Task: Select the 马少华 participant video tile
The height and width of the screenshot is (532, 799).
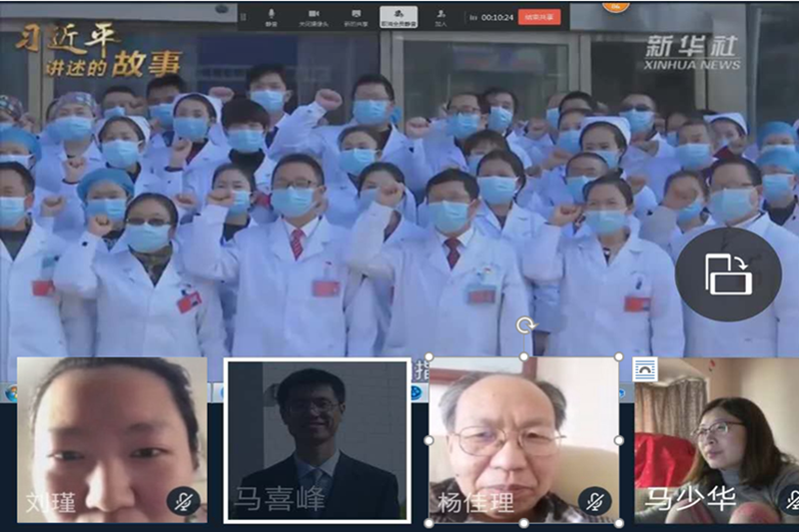Action: 716,439
